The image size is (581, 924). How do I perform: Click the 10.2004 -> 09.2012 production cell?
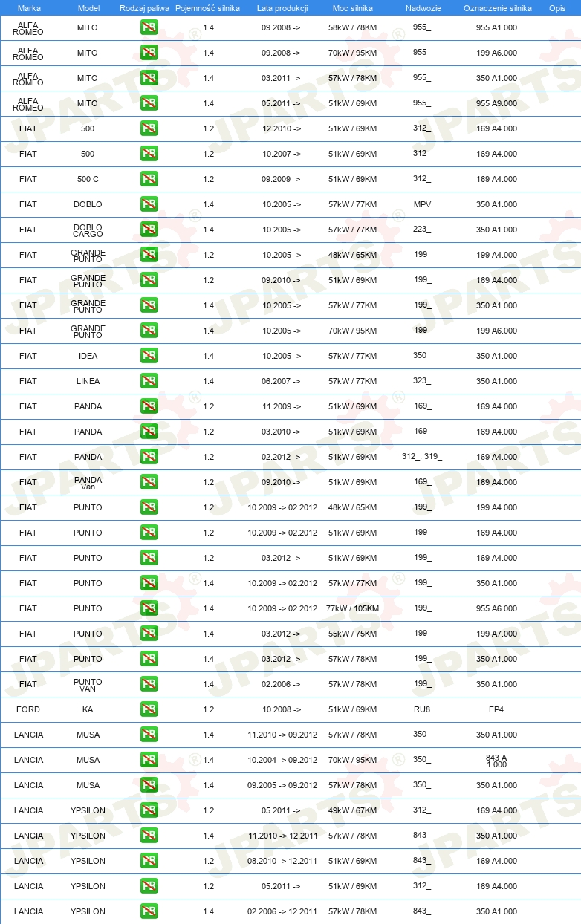tap(282, 760)
